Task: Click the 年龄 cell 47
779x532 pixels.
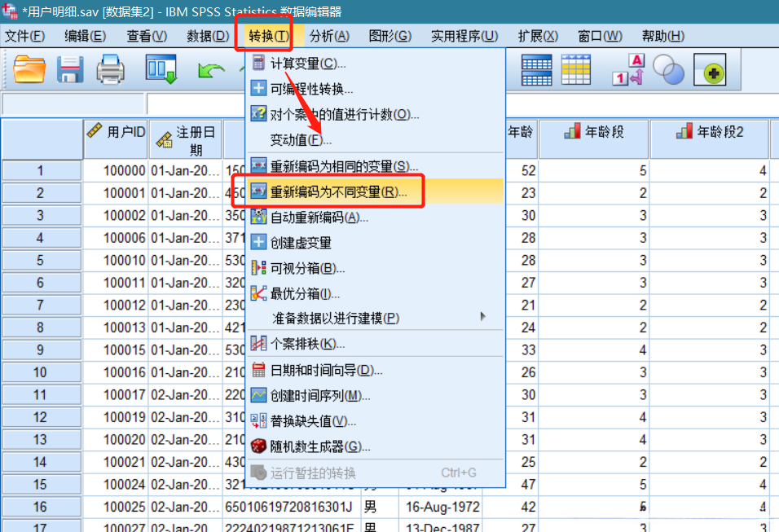Action: (522, 484)
